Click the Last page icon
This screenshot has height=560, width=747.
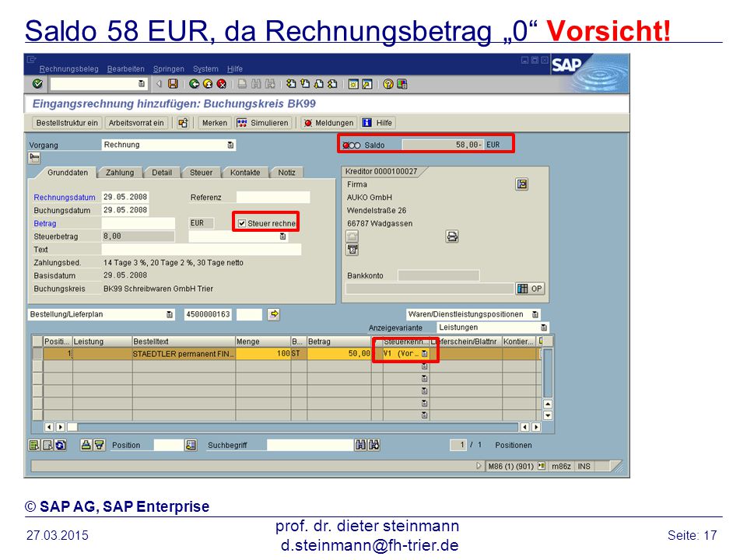(332, 84)
